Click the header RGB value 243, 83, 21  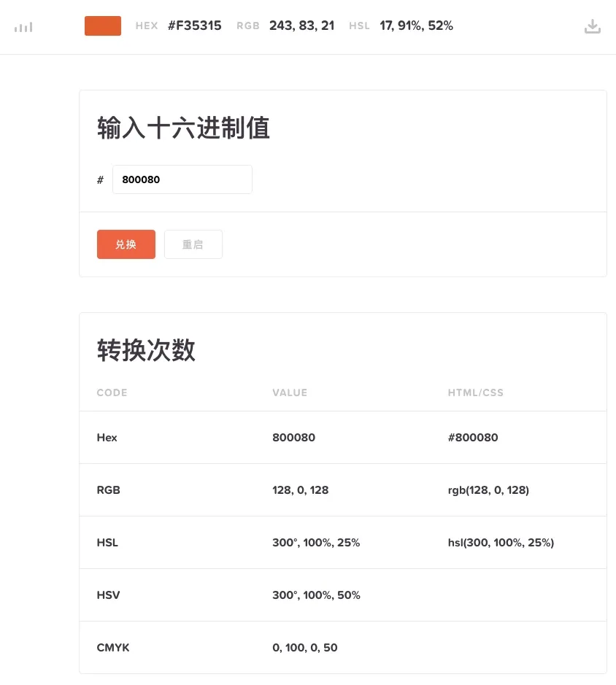(301, 26)
